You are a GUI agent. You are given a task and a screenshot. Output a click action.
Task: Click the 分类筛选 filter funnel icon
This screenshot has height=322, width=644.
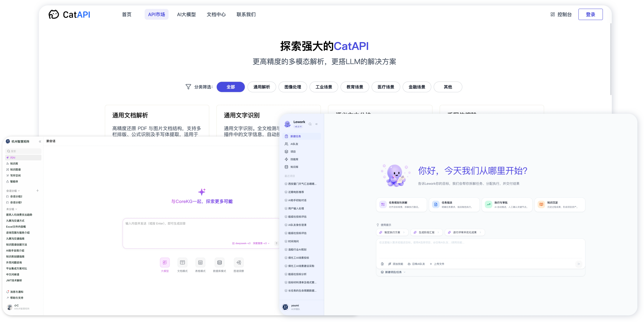click(x=188, y=87)
